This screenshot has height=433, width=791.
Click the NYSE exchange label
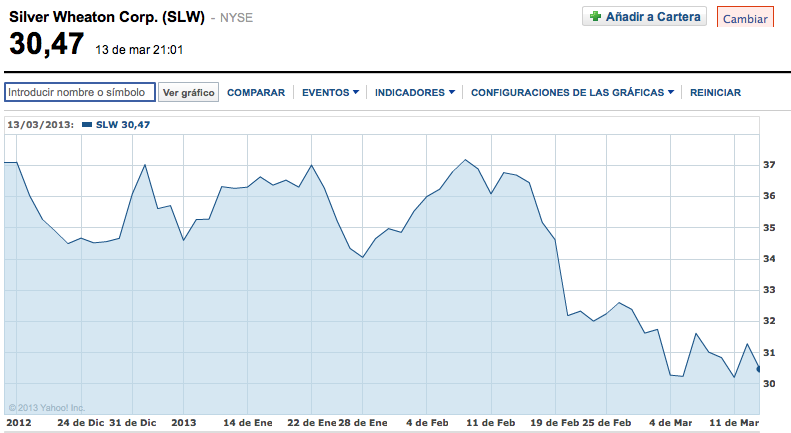coord(236,18)
